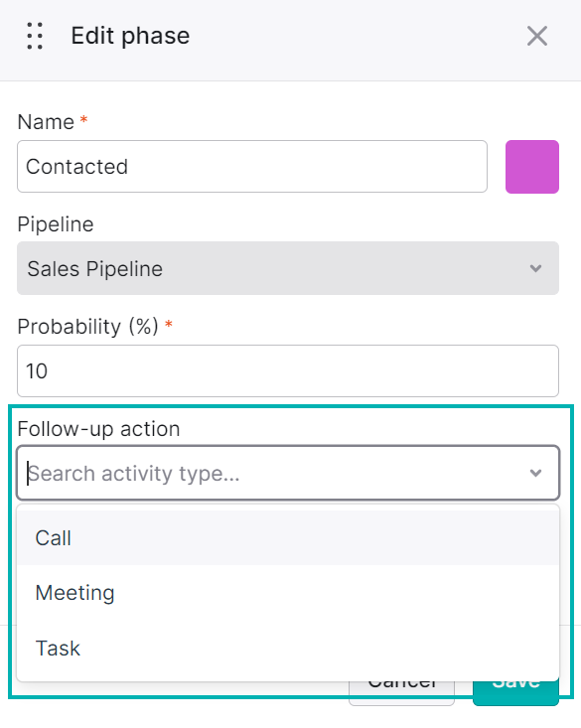Close the Edit phase dialog
The height and width of the screenshot is (728, 581).
pos(537,36)
